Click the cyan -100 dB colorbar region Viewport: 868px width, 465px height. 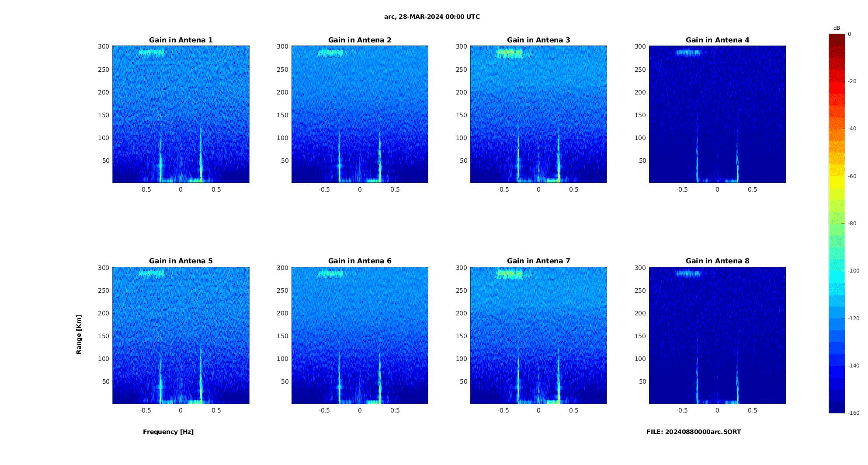click(x=837, y=271)
